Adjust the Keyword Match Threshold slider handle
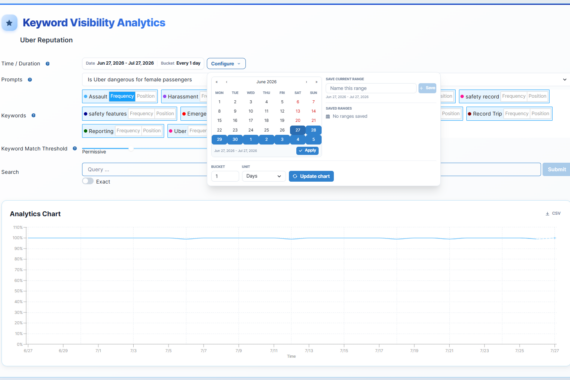 tap(131, 148)
